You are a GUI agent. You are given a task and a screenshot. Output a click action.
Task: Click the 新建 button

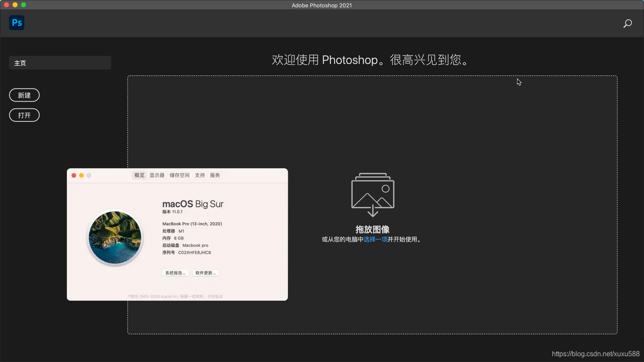pyautogui.click(x=24, y=95)
